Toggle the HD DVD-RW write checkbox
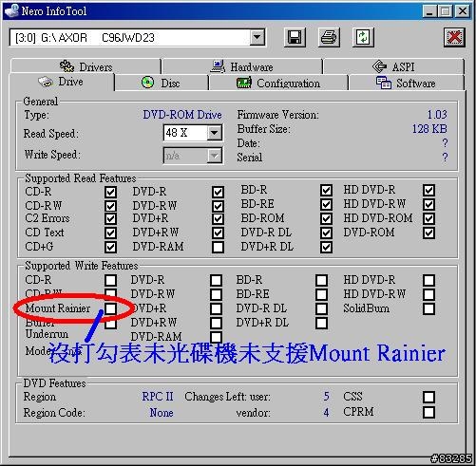476x466 pixels. (428, 294)
